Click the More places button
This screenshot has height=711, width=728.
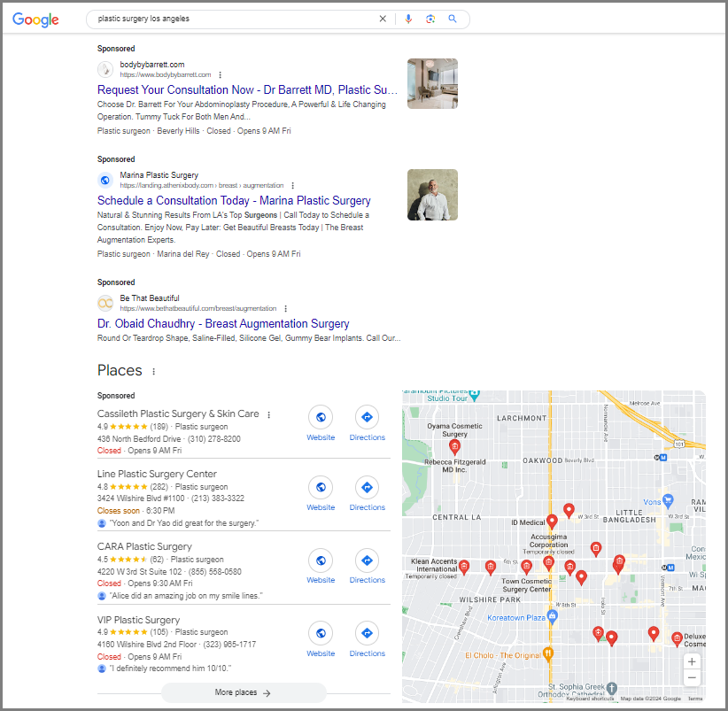[244, 692]
